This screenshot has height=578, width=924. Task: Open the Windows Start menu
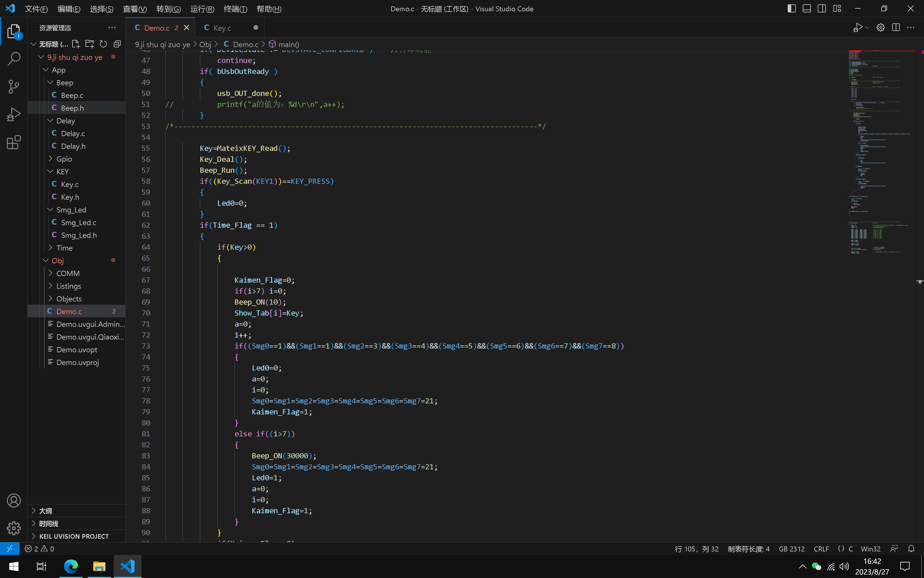[14, 566]
